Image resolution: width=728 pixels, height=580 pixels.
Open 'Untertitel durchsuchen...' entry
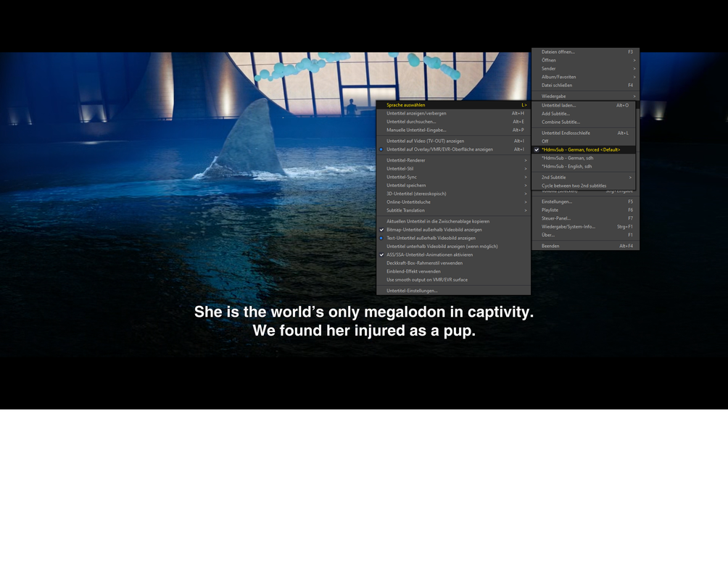point(453,122)
